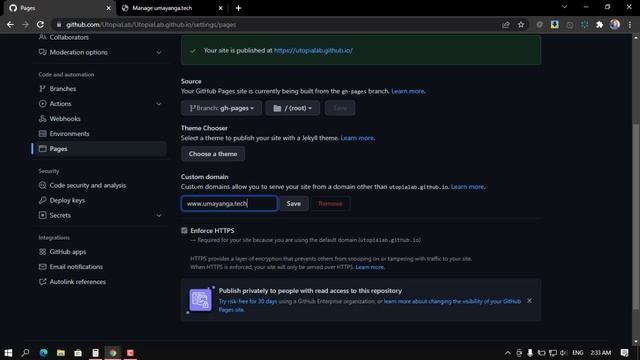Image resolution: width=640 pixels, height=360 pixels.
Task: Open Deploy keys settings page
Action: pos(67,200)
